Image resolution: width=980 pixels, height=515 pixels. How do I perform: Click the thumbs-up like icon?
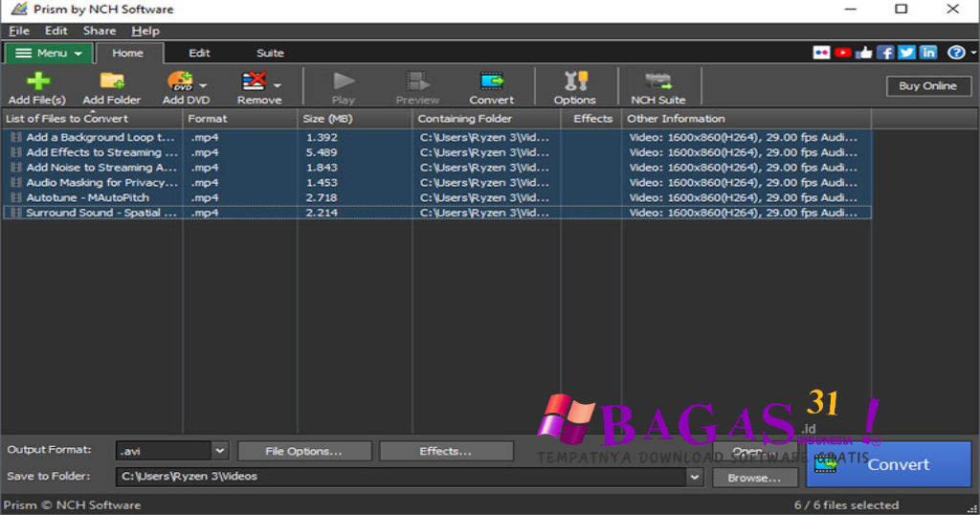(x=864, y=53)
